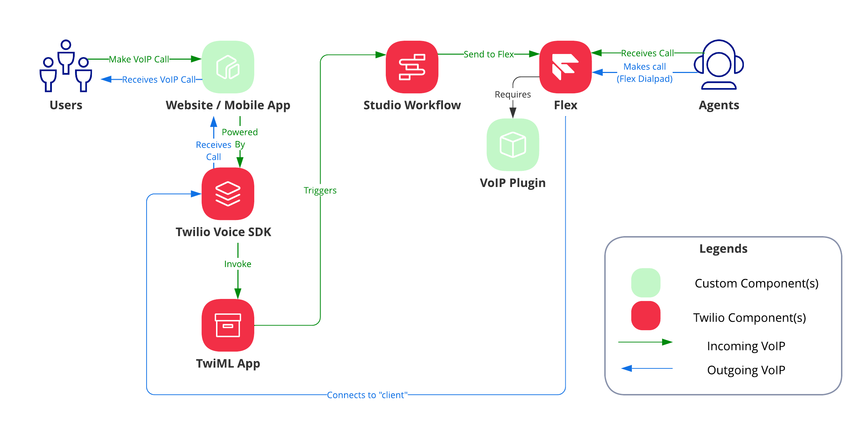The height and width of the screenshot is (427, 868).
Task: Click the green Incoming VoIP legend arrow
Action: click(645, 342)
